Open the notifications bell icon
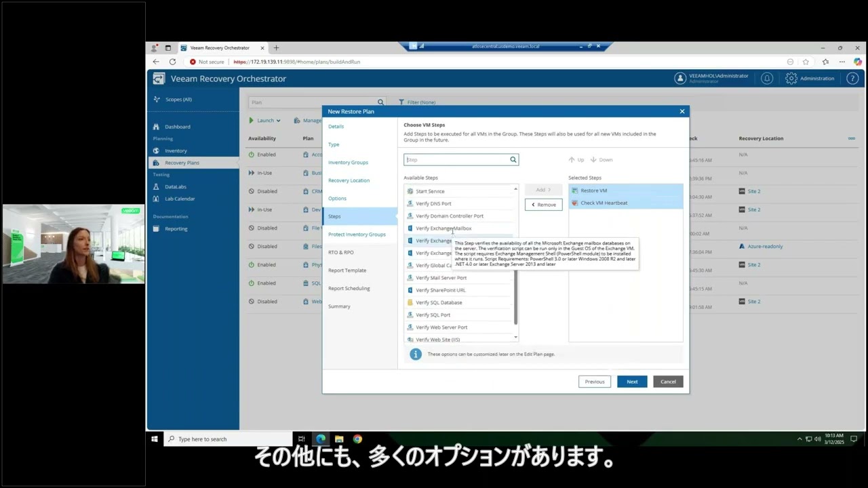868x488 pixels. [767, 79]
